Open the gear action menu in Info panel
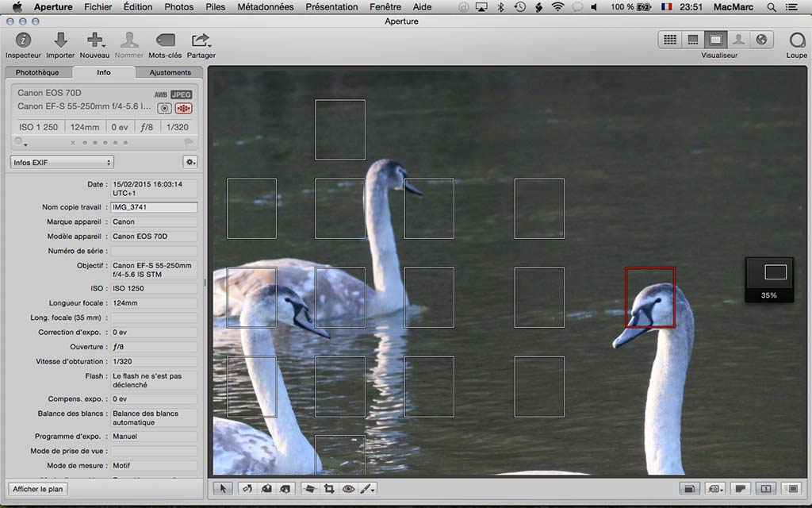The image size is (812, 508). [190, 162]
